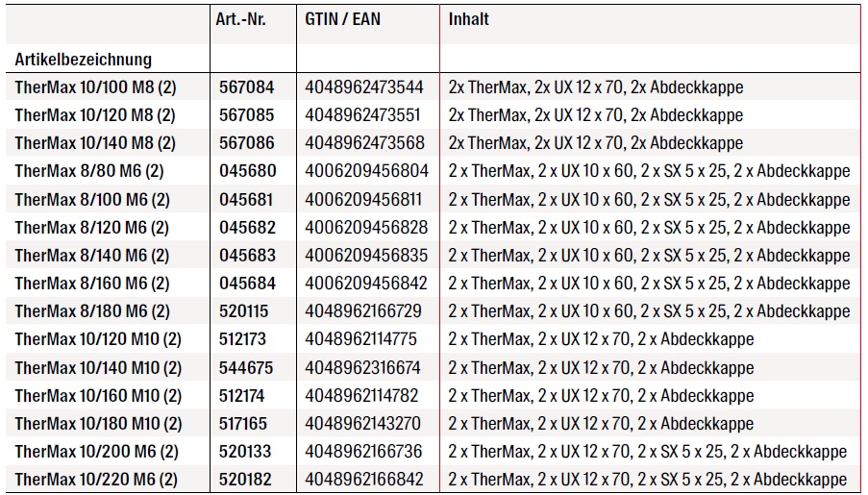Click article number 045682
This screenshot has height=495, width=868.
click(247, 228)
